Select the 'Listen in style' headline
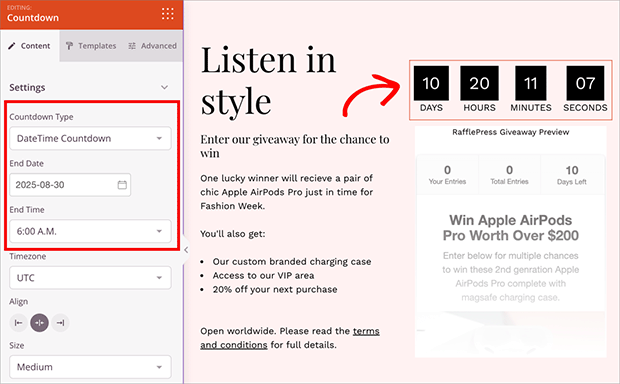Screen dimensions: 620x384 tap(269, 81)
